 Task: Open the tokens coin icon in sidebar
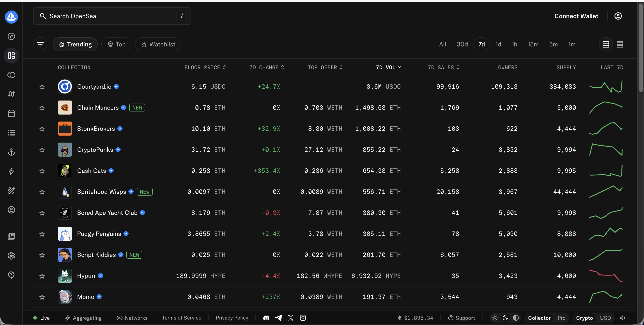[x=11, y=75]
